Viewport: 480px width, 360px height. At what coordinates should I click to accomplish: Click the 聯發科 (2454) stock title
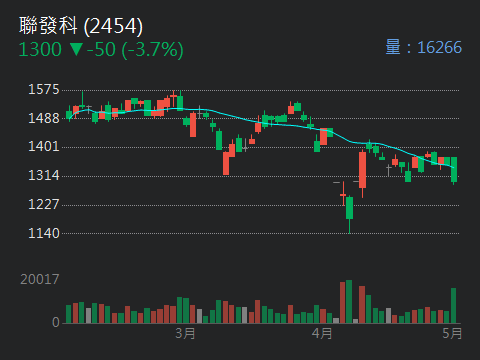pos(81,26)
